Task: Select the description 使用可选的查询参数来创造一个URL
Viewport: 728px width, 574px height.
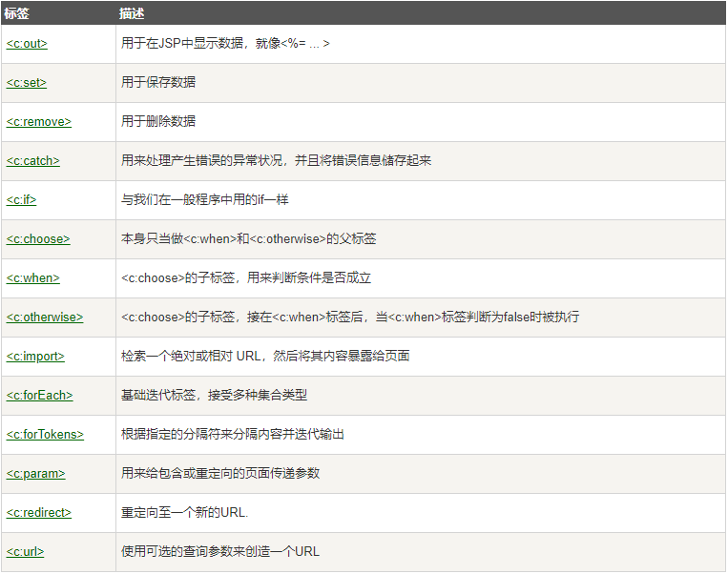Action: point(220,551)
